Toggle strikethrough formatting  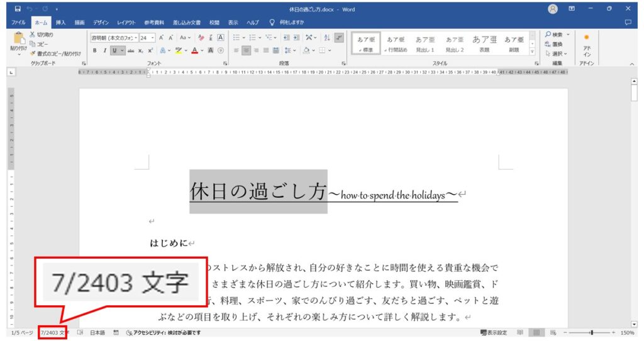tap(131, 50)
